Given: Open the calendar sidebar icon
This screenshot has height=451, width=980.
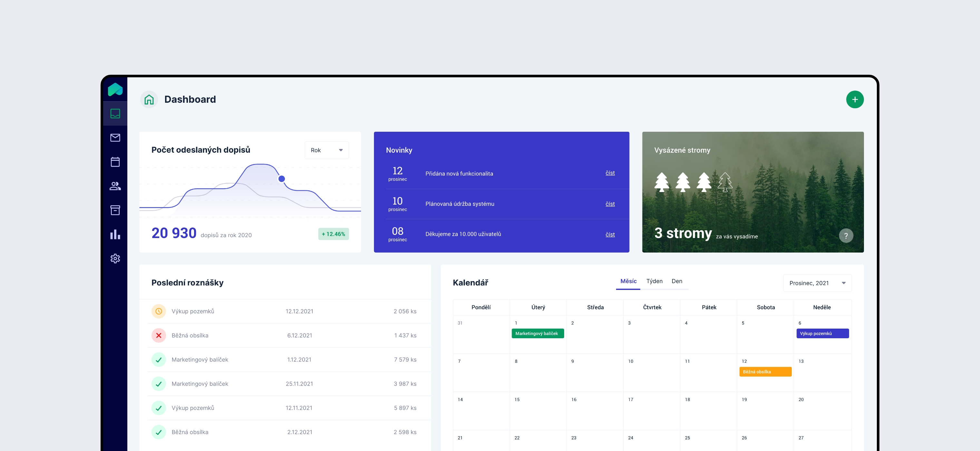Looking at the screenshot, I should click(x=115, y=162).
